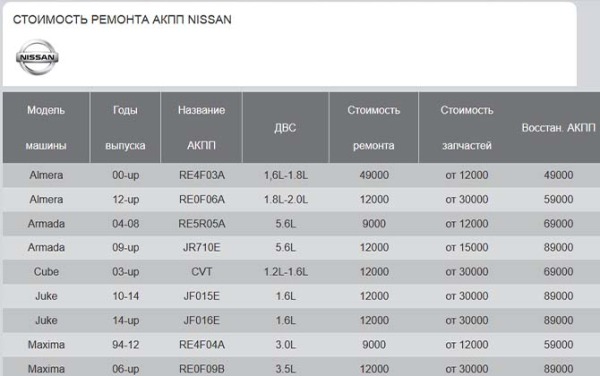Click the Стоимость запчастей column header

[x=466, y=127]
